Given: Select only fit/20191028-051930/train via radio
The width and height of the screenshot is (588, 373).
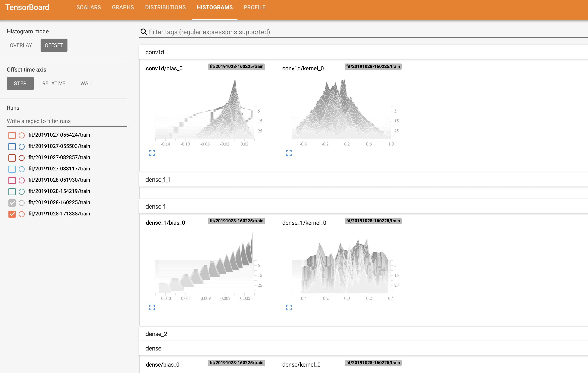Looking at the screenshot, I should (x=22, y=180).
